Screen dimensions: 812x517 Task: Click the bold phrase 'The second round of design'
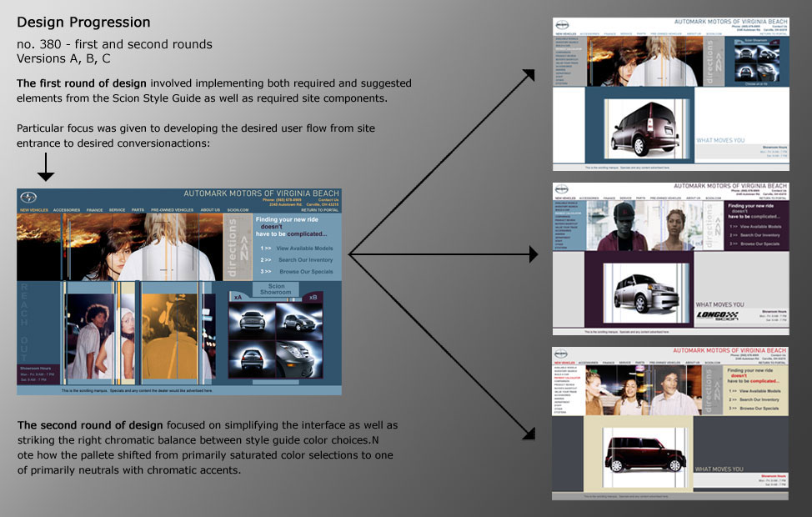90,425
